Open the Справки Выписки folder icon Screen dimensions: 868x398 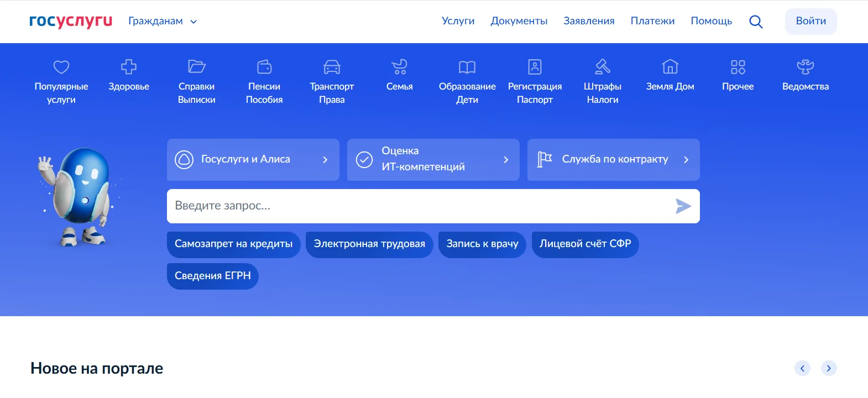coord(196,67)
